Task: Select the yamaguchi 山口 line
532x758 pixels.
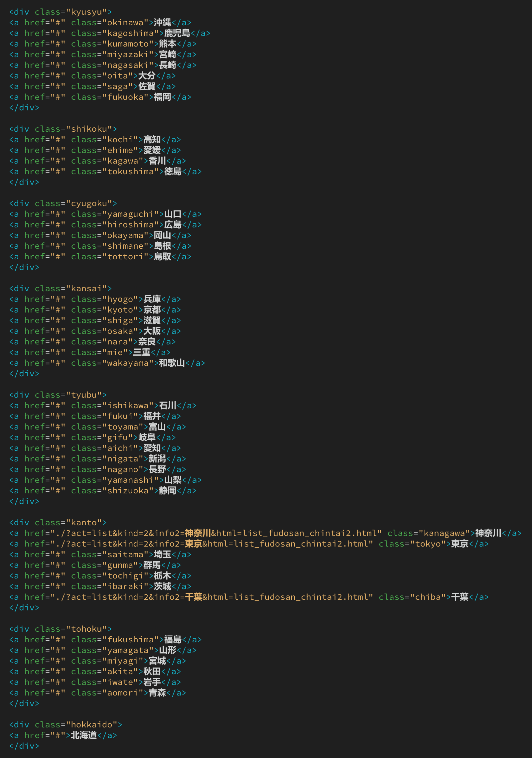Action: (105, 214)
